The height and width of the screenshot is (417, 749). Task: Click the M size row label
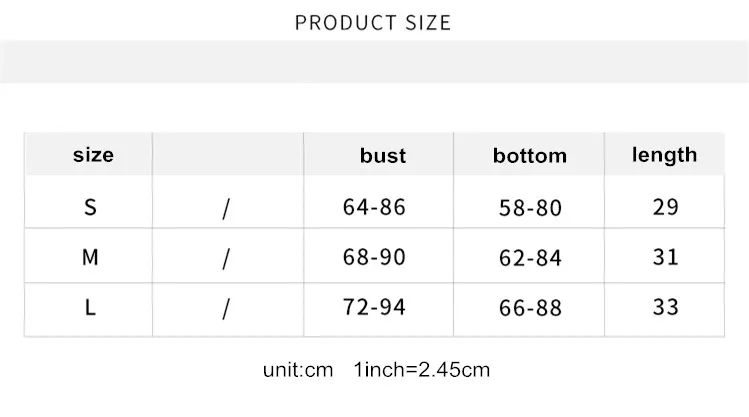click(90, 257)
